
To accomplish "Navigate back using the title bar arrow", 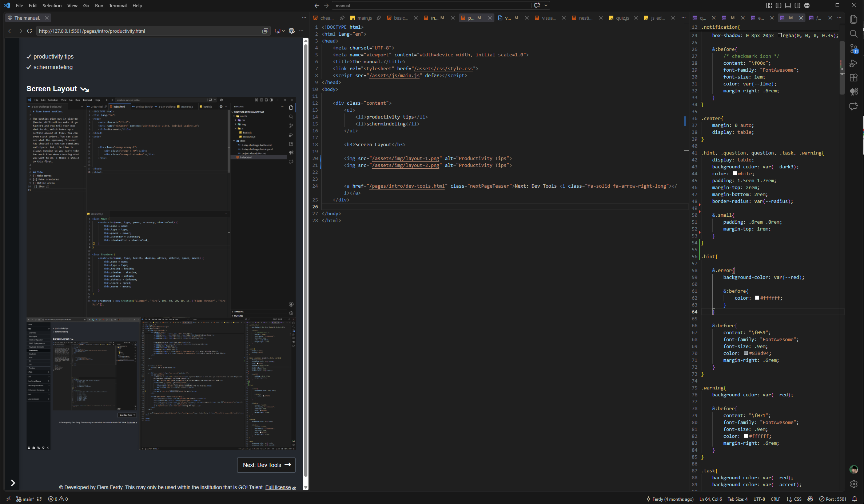I will (x=317, y=5).
